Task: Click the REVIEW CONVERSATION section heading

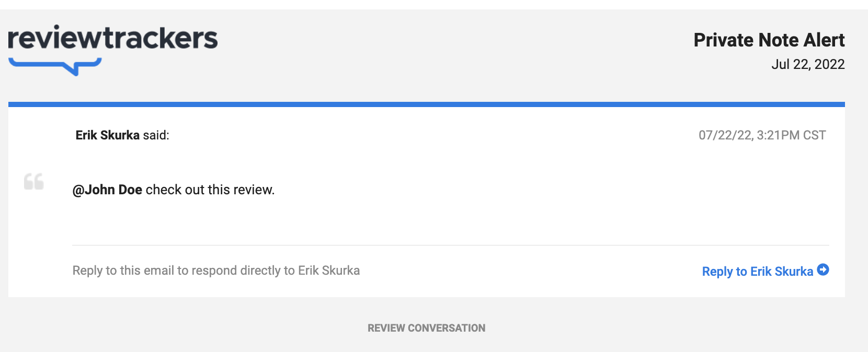Action: (x=427, y=328)
